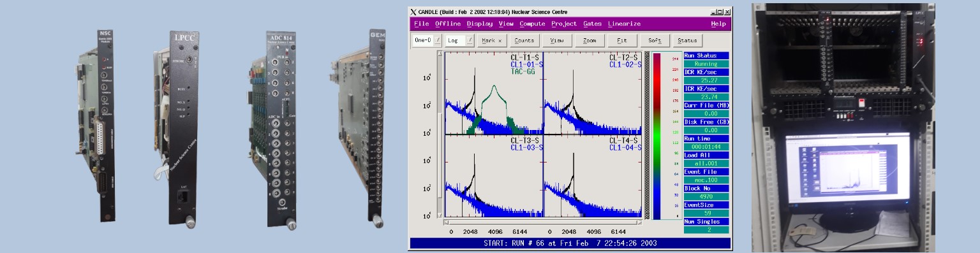Click the Zoom toolbar button
Image resolution: width=980 pixels, height=253 pixels.
tap(590, 40)
